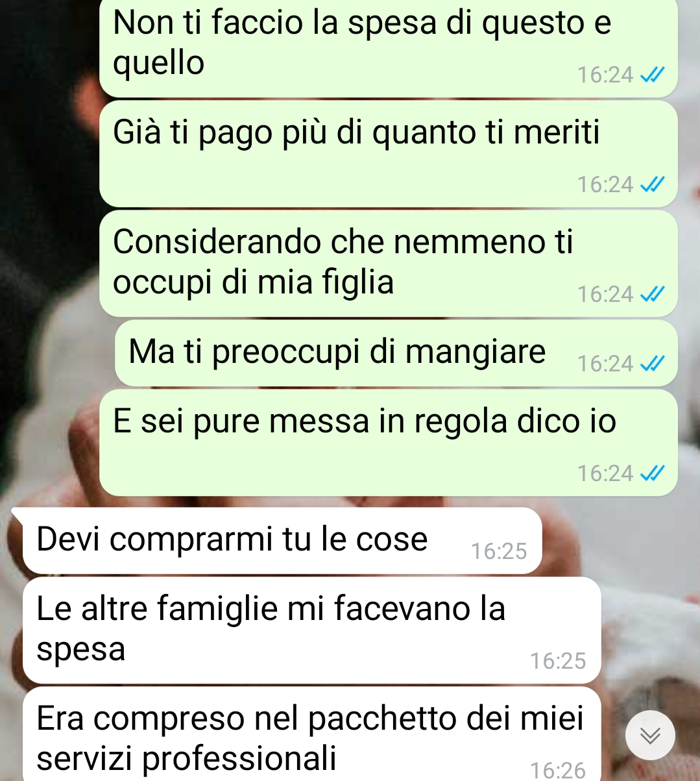Tap the 16:24 timestamp on 'Già ti pago' message

[x=605, y=185]
